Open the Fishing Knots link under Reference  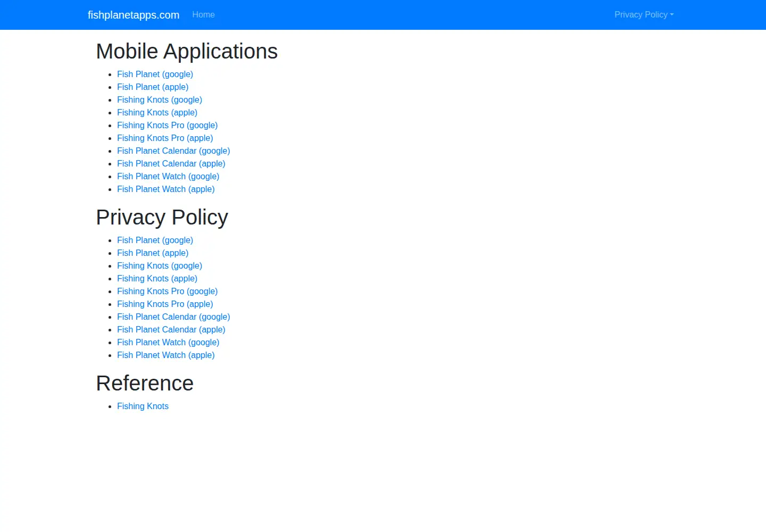143,406
